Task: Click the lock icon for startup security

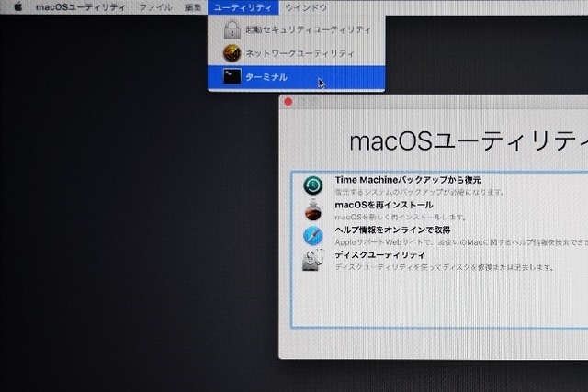Action: pos(232,29)
